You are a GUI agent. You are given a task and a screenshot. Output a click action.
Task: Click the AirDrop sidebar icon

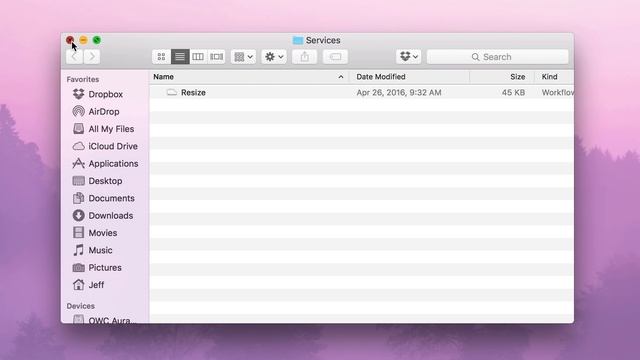click(x=78, y=111)
